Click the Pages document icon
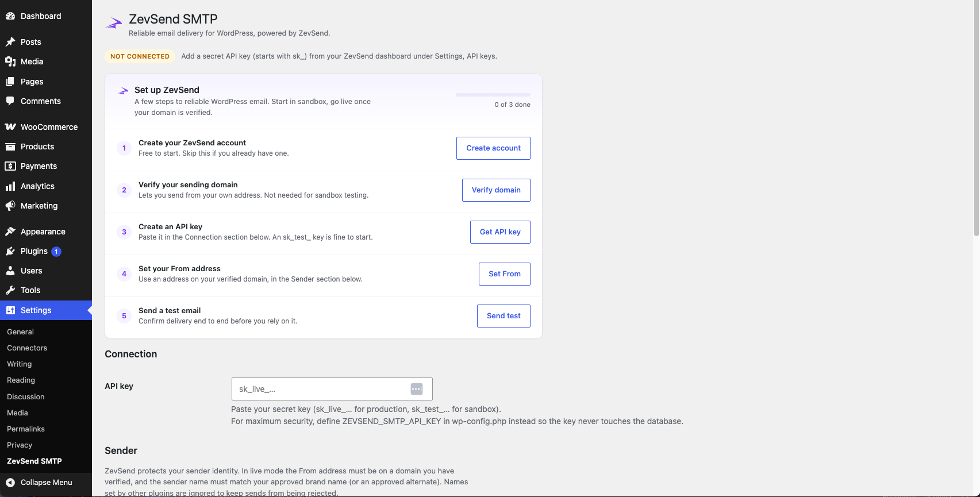The image size is (980, 497). point(10,82)
